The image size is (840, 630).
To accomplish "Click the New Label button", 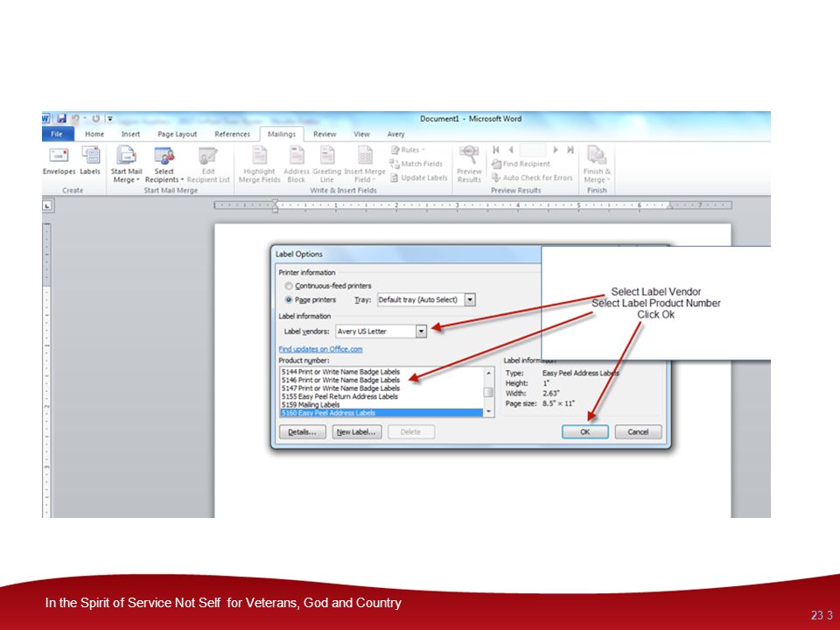I will pos(357,431).
